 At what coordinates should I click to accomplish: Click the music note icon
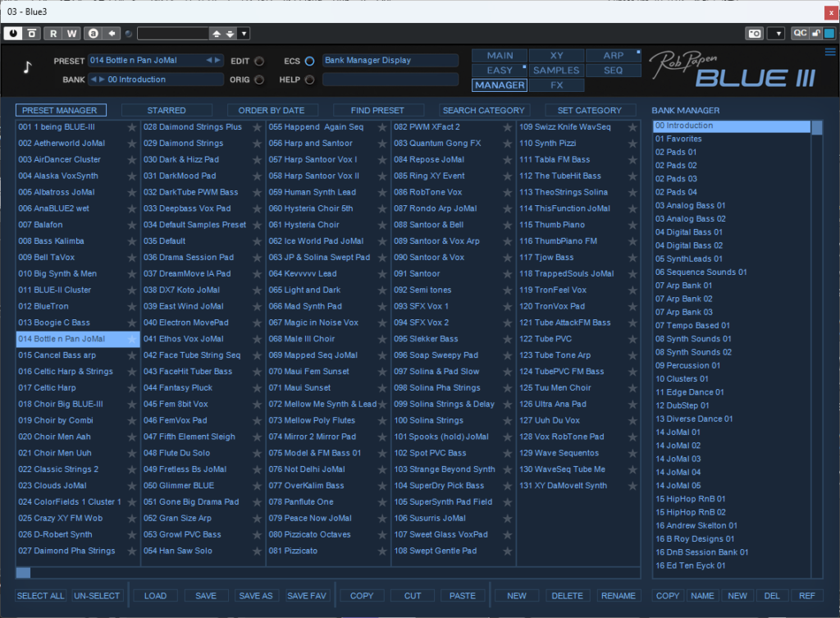coord(28,68)
